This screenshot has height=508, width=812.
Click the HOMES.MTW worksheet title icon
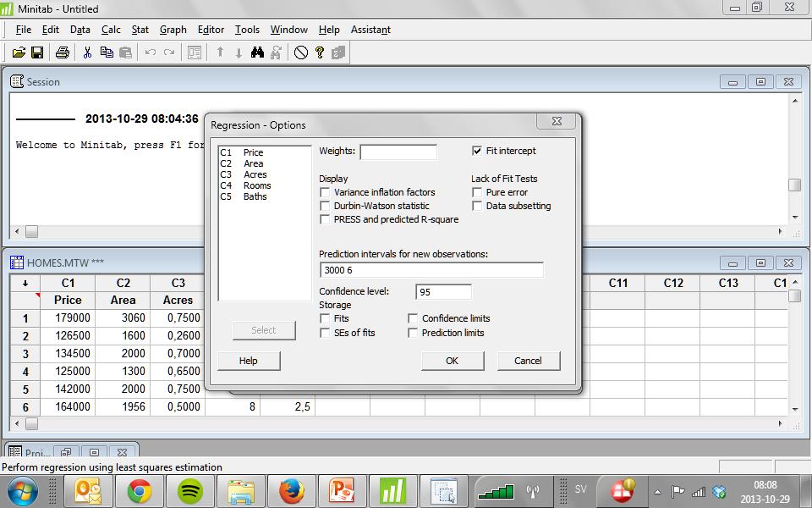click(17, 262)
